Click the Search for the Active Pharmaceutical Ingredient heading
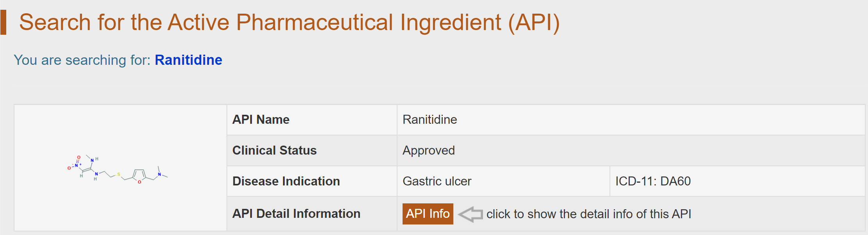Image resolution: width=868 pixels, height=235 pixels. [x=289, y=22]
